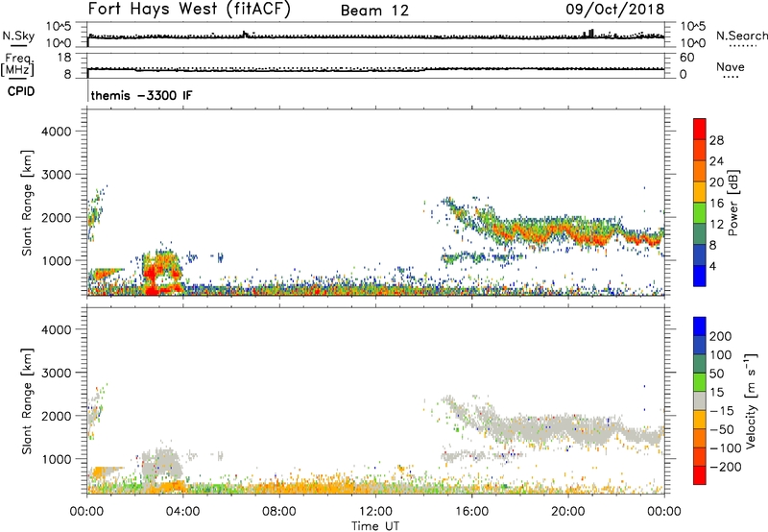This screenshot has height=532, width=768.
Task: Click the frequency trace panel
Action: (375, 65)
